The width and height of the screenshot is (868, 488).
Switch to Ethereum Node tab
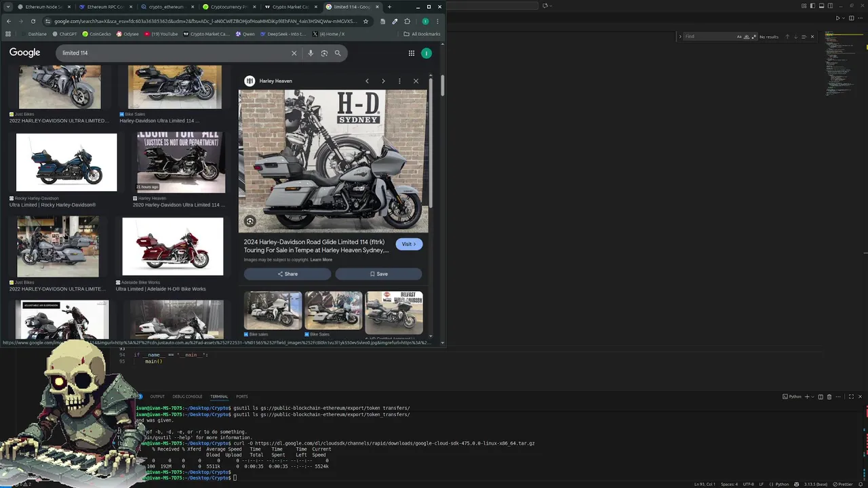pyautogui.click(x=43, y=7)
